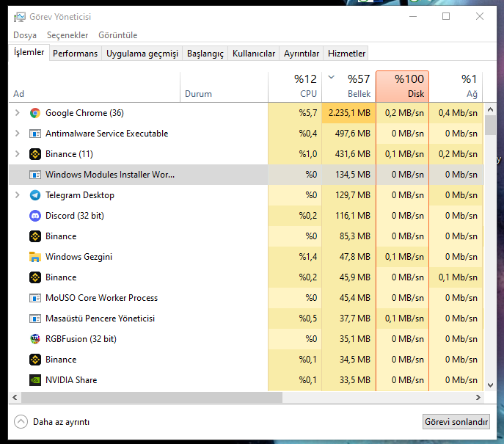Collapse view with Daha az ayrıntı

pyautogui.click(x=52, y=422)
